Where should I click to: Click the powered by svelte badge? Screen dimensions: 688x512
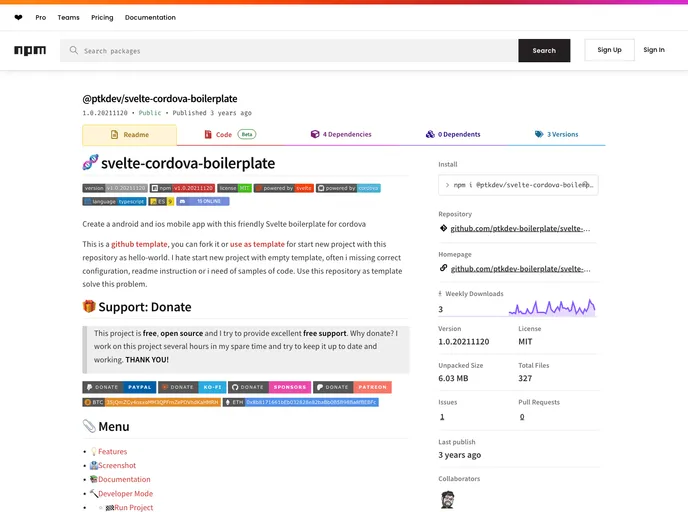click(284, 188)
